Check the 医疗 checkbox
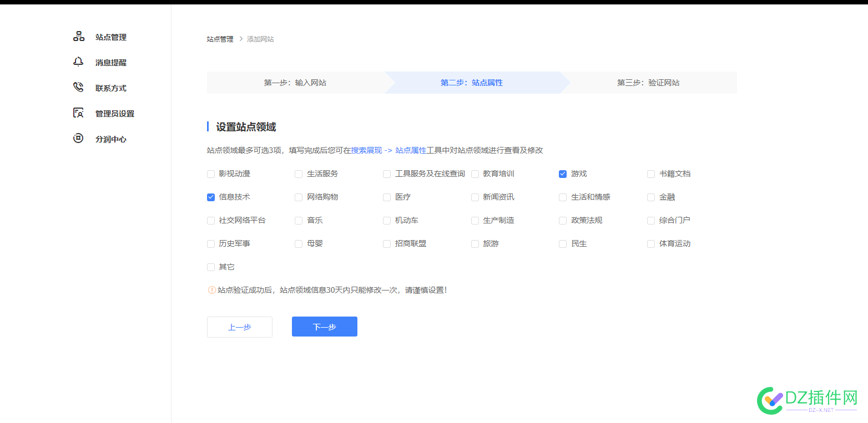Image resolution: width=868 pixels, height=423 pixels. tap(387, 197)
